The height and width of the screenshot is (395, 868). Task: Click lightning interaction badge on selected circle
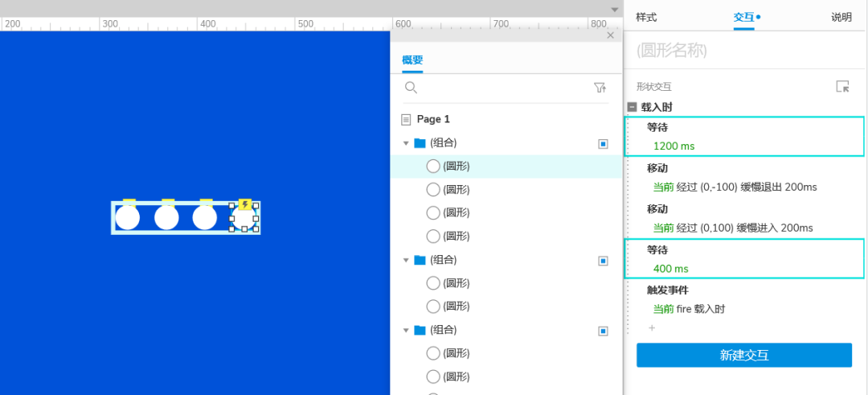pyautogui.click(x=245, y=205)
